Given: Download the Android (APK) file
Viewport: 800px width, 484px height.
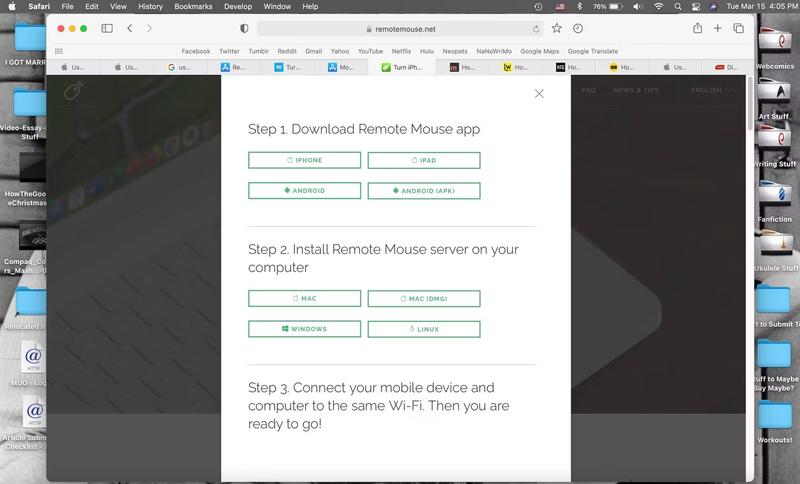Looking at the screenshot, I should click(424, 191).
